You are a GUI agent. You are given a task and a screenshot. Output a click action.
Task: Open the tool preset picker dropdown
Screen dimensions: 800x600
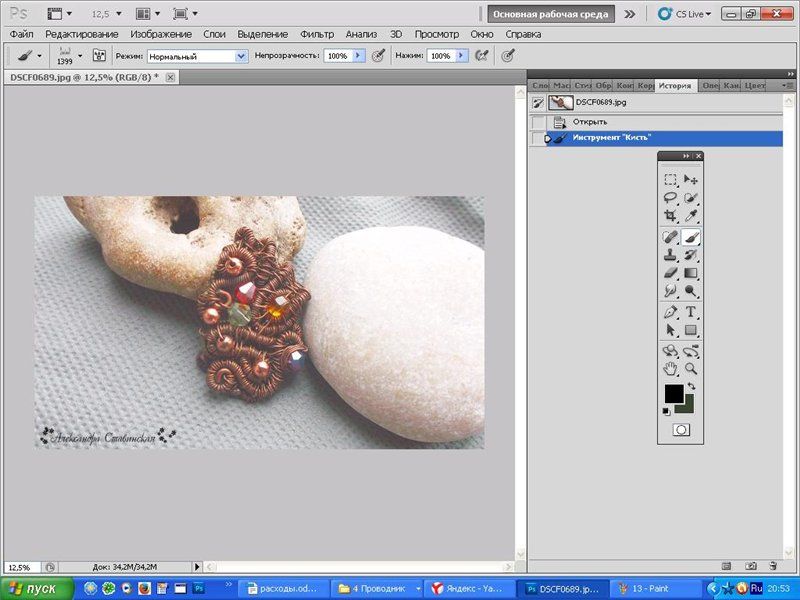click(39, 56)
